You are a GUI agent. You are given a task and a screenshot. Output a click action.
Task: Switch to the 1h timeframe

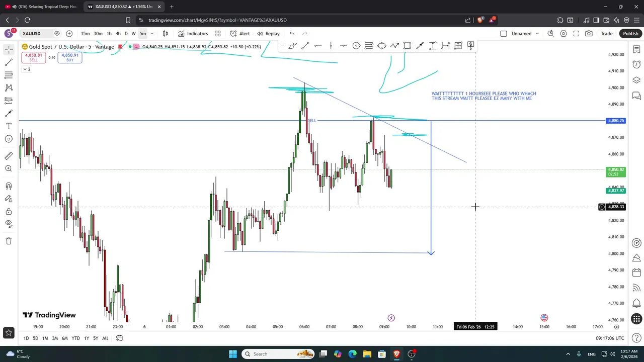(109, 34)
